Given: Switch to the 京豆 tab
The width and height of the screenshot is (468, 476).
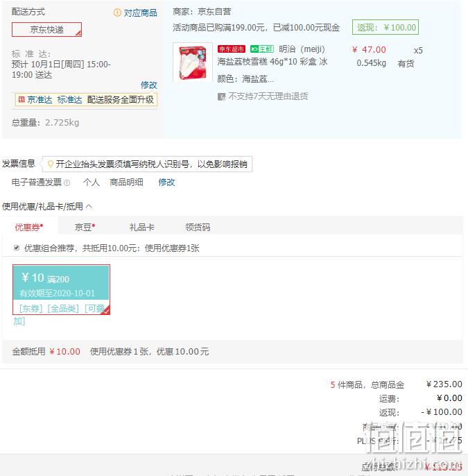Looking at the screenshot, I should tap(85, 227).
